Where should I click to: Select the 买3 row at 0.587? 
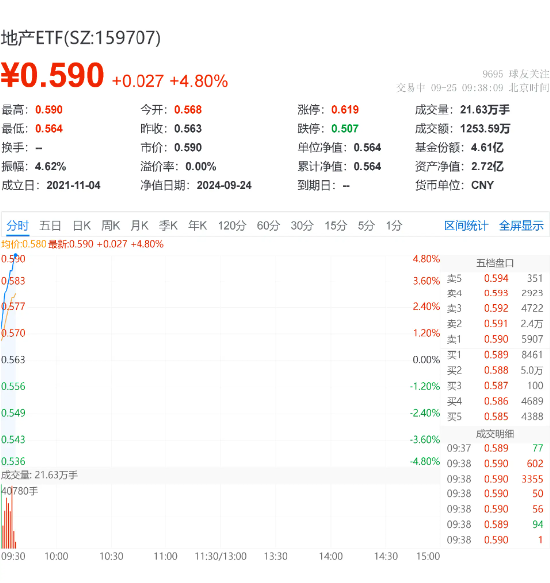tap(495, 386)
